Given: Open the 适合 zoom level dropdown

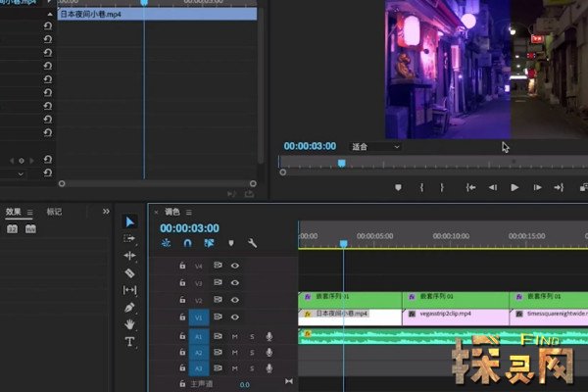Looking at the screenshot, I should pyautogui.click(x=375, y=147).
